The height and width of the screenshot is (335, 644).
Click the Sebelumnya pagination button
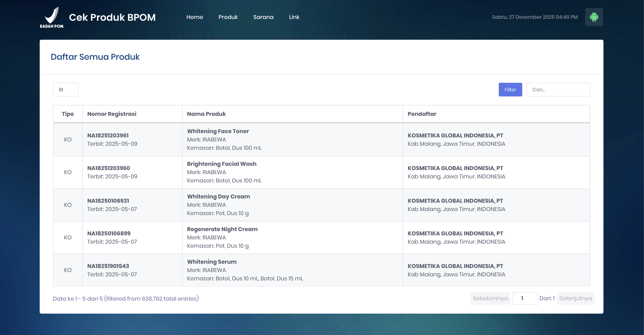[x=490, y=298]
